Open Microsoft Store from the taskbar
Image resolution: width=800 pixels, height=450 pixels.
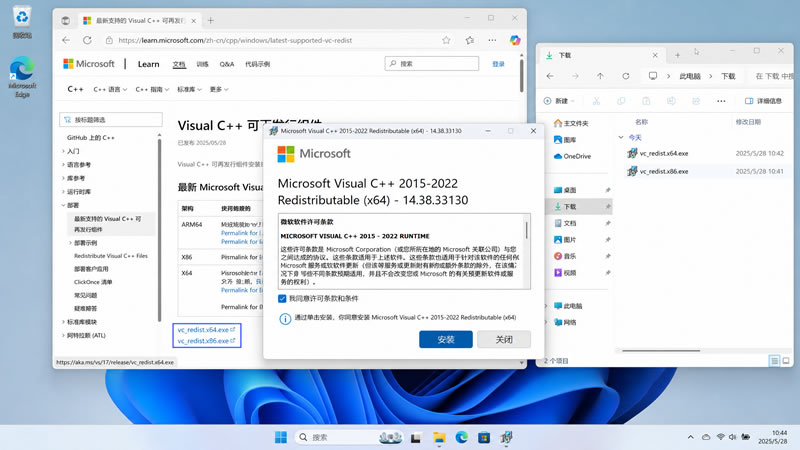(x=484, y=437)
